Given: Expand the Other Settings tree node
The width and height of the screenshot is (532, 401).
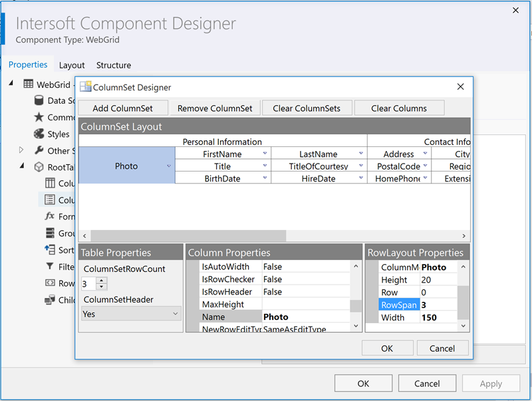Looking at the screenshot, I should [x=20, y=150].
